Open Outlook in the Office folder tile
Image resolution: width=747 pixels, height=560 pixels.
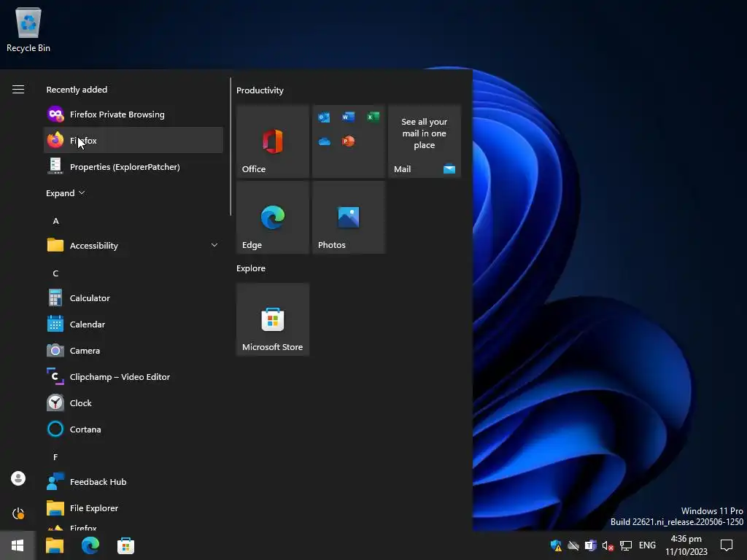pos(324,117)
